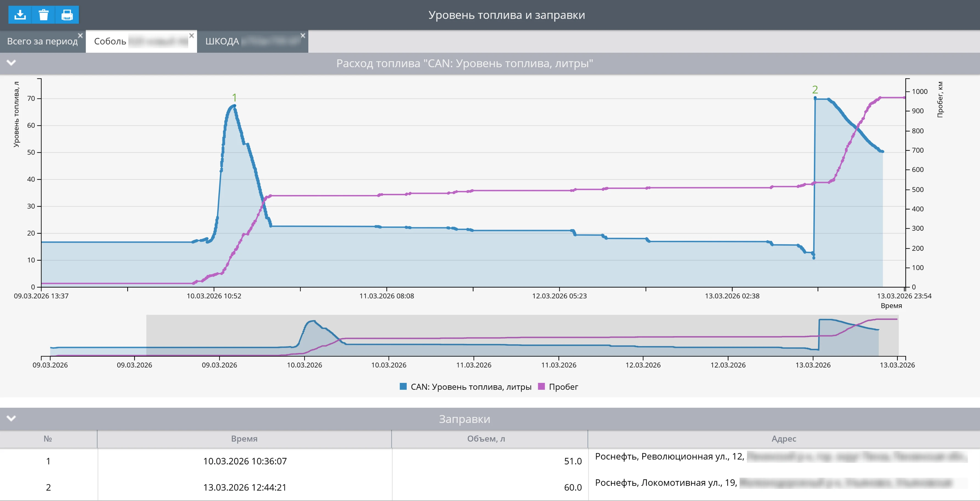Download the fuel report
Viewport: 980px width, 501px height.
[20, 15]
